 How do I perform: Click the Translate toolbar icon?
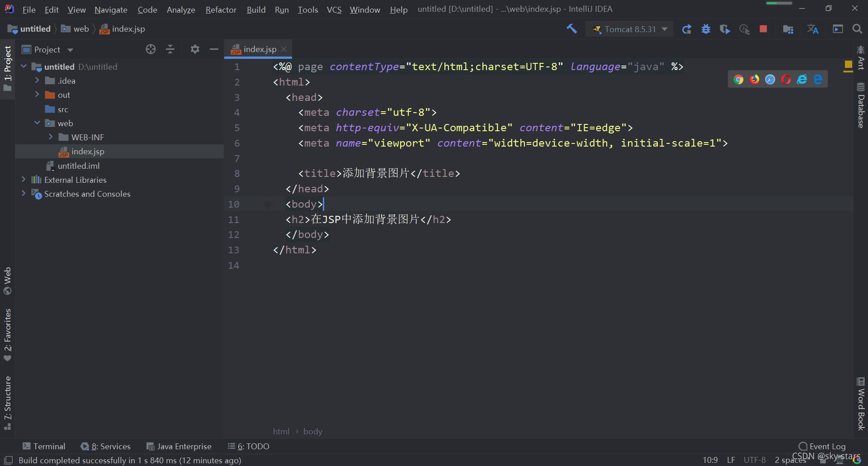coord(813,29)
